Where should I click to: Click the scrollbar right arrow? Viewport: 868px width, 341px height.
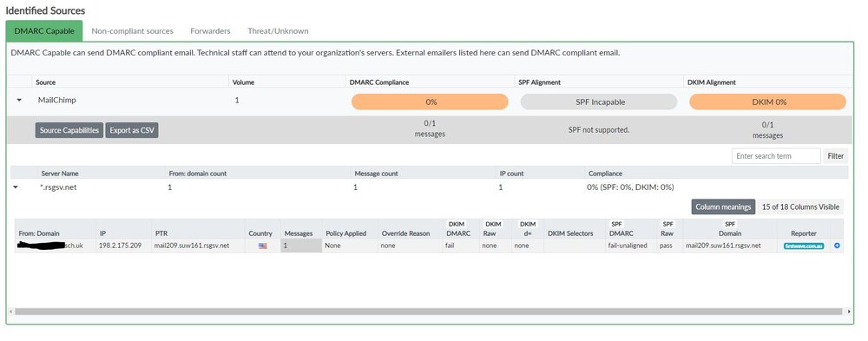[850, 311]
